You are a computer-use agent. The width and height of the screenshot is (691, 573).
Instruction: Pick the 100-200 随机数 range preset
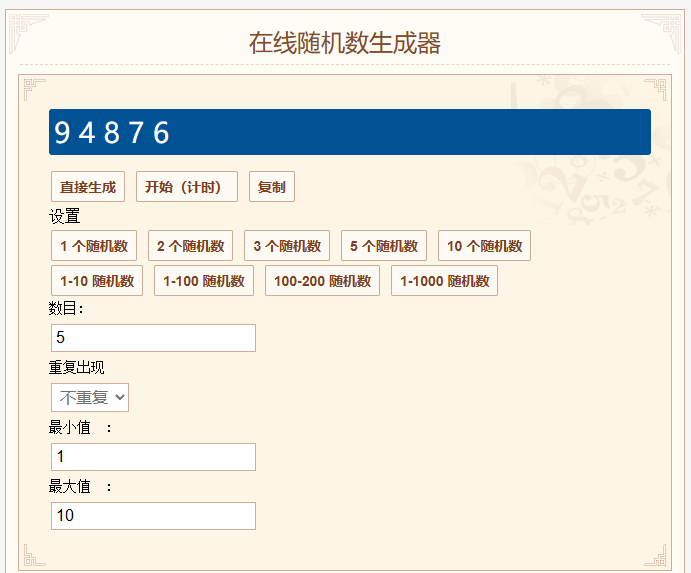(x=322, y=281)
